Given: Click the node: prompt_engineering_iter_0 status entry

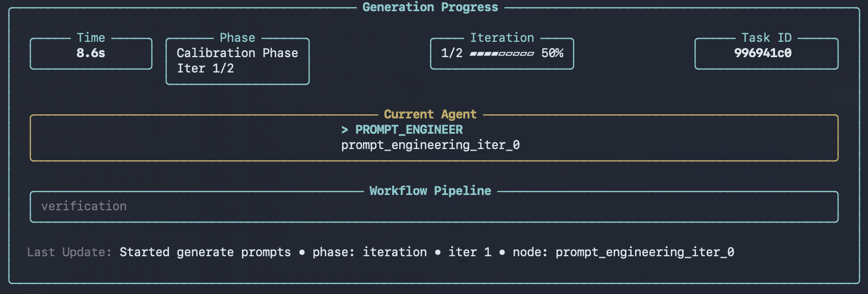Looking at the screenshot, I should 623,252.
